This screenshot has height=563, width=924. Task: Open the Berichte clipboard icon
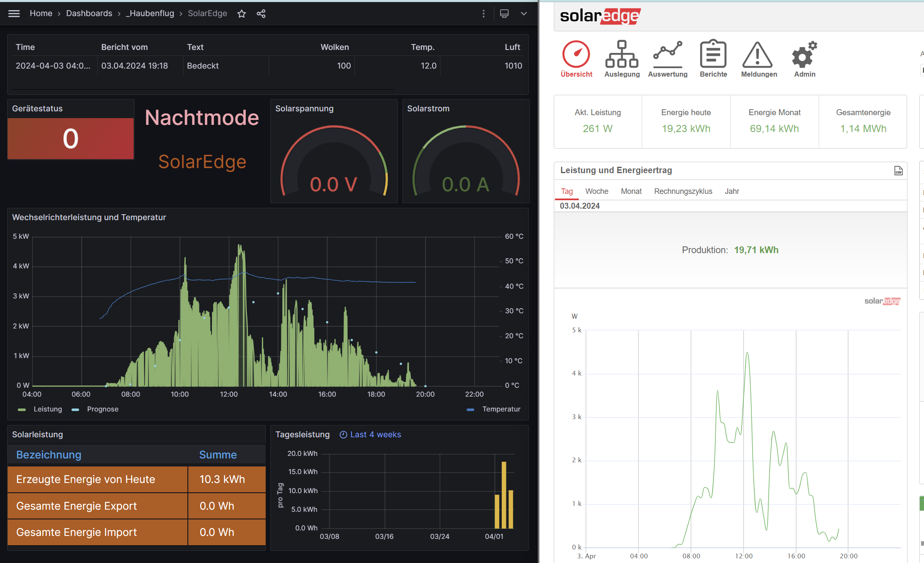click(713, 55)
